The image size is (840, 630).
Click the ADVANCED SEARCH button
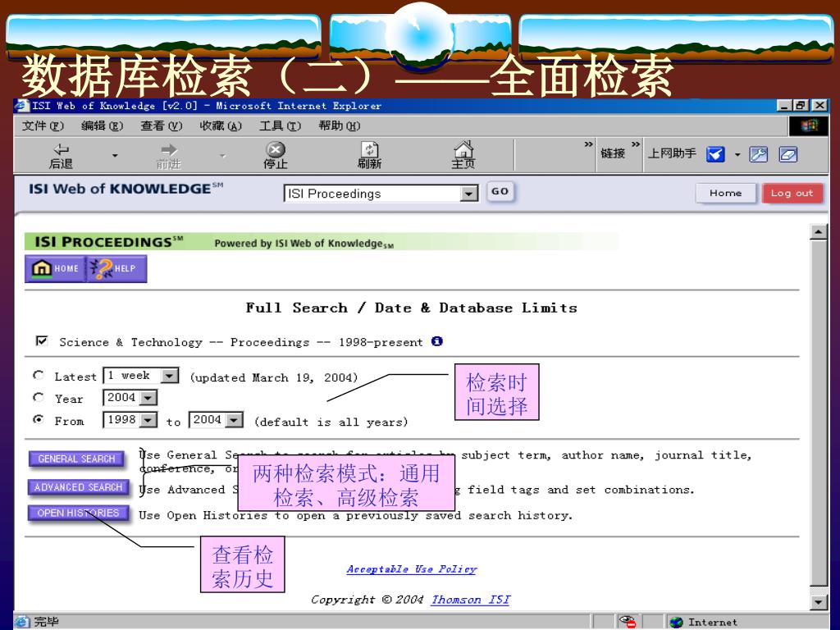pos(78,487)
